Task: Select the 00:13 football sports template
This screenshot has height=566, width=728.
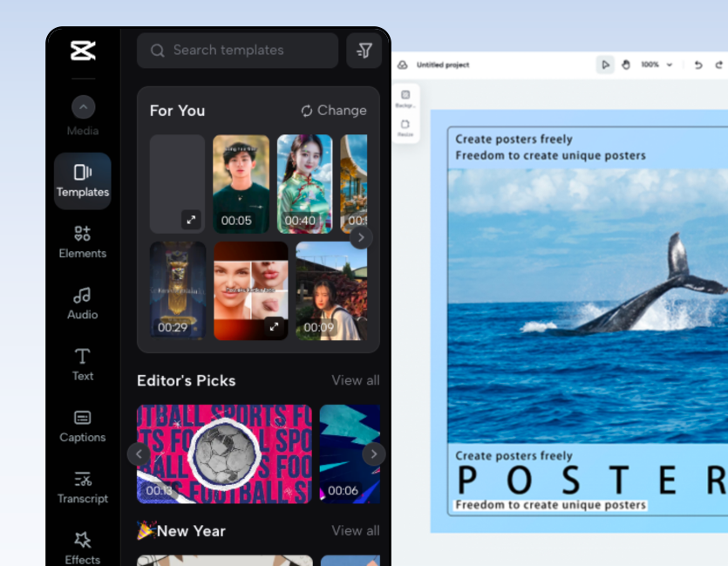Action: (224, 453)
